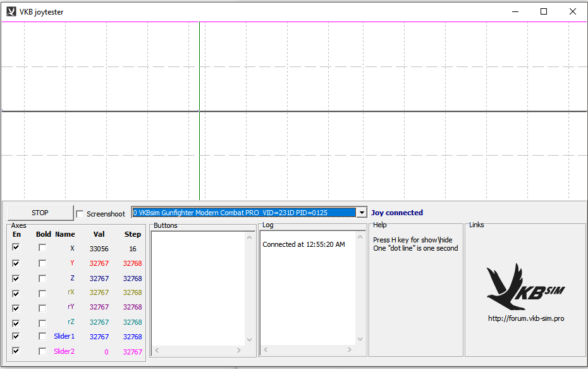Screen dimensions: 588x369
Task: Click the Slider2 value 0
Action: point(106,352)
